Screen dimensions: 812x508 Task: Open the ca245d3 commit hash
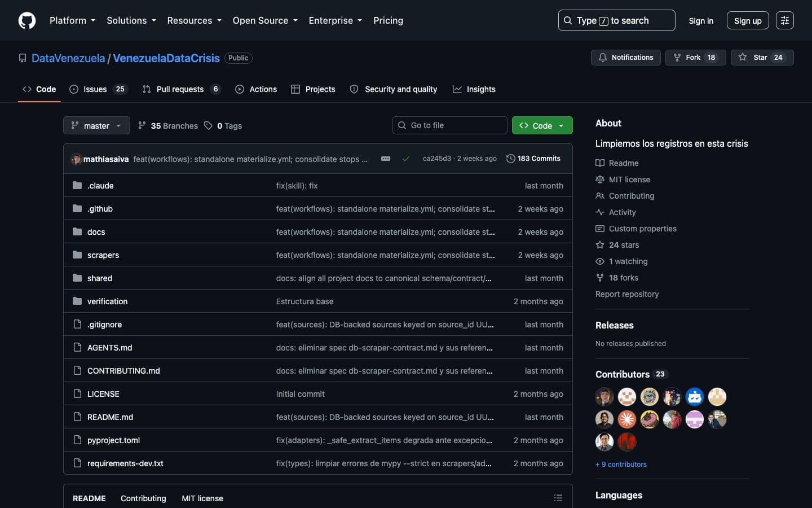pyautogui.click(x=437, y=159)
